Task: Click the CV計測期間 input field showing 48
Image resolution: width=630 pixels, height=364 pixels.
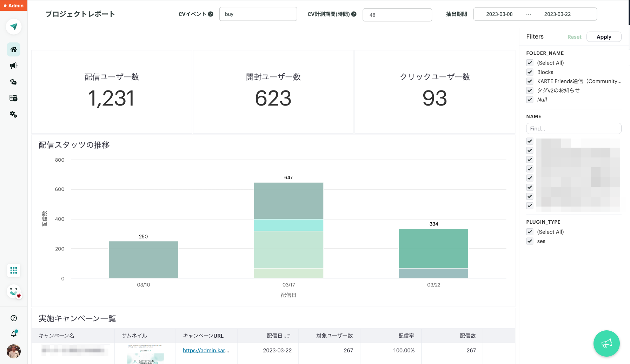Action: pos(397,15)
